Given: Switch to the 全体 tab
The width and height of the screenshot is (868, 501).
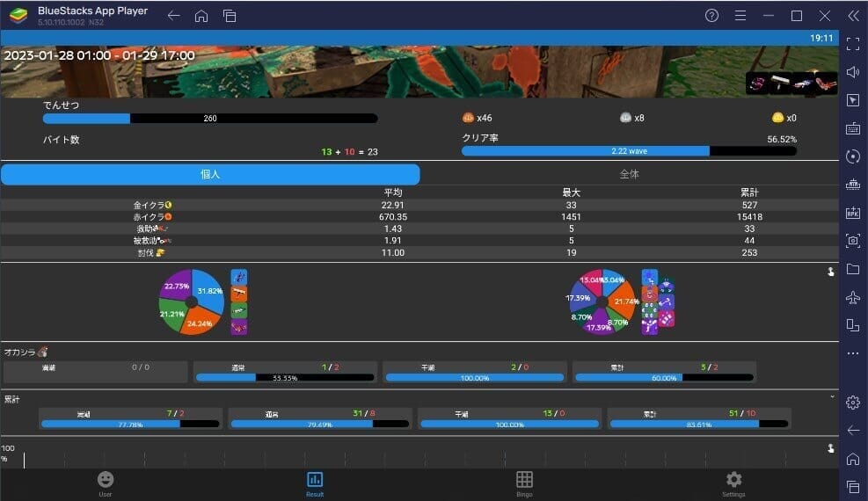Looking at the screenshot, I should tap(629, 174).
